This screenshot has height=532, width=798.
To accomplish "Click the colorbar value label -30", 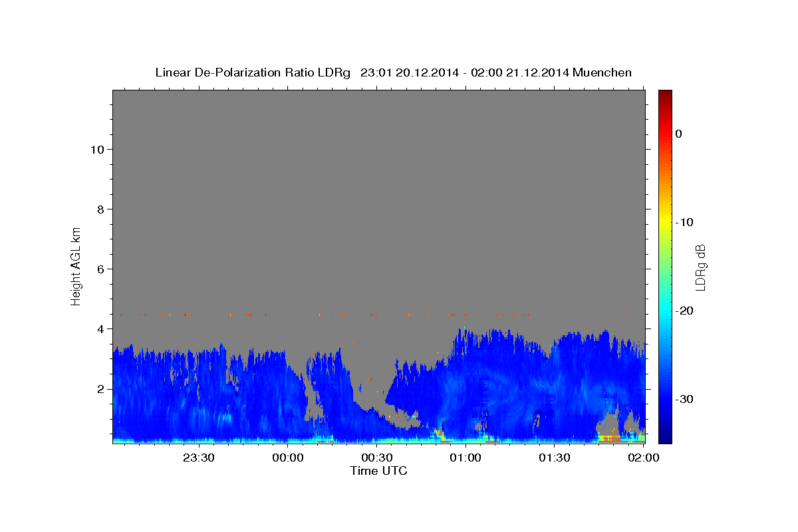I will pos(684,399).
